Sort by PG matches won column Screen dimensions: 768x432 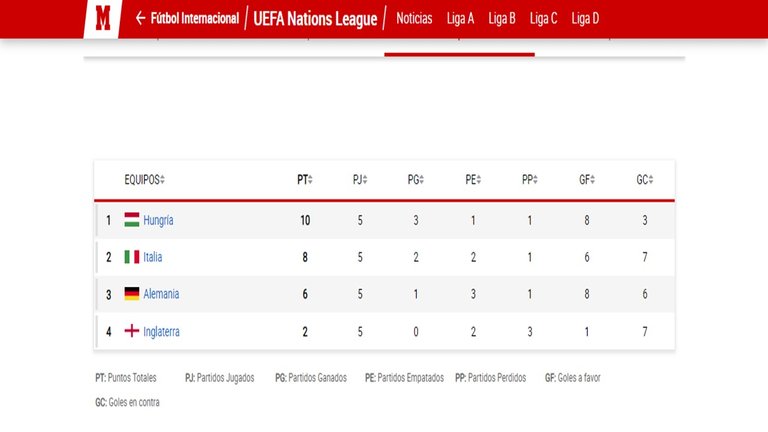point(416,180)
